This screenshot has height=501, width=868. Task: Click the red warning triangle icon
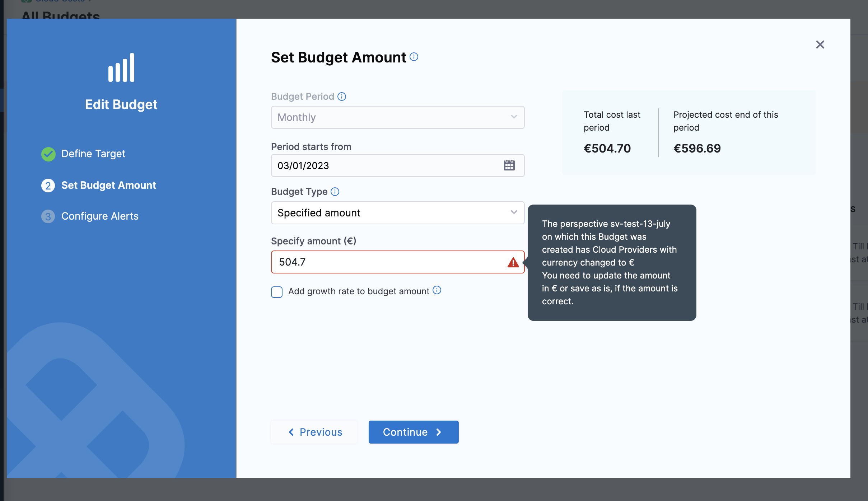pos(513,262)
